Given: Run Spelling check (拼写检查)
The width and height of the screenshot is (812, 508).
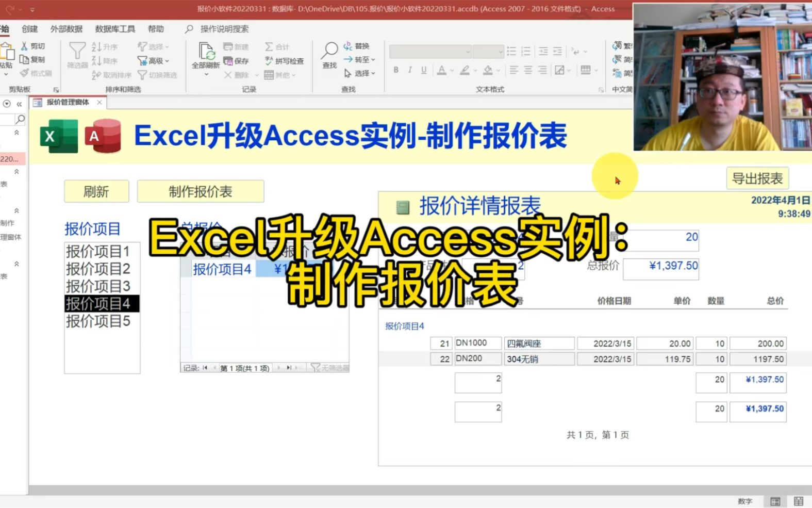Looking at the screenshot, I should pyautogui.click(x=284, y=60).
